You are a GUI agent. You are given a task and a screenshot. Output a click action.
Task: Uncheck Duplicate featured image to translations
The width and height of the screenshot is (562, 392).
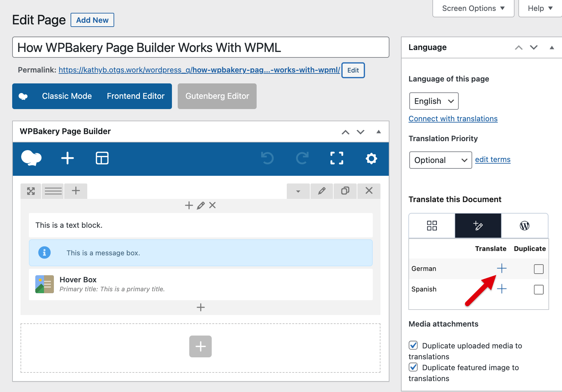[x=413, y=367]
